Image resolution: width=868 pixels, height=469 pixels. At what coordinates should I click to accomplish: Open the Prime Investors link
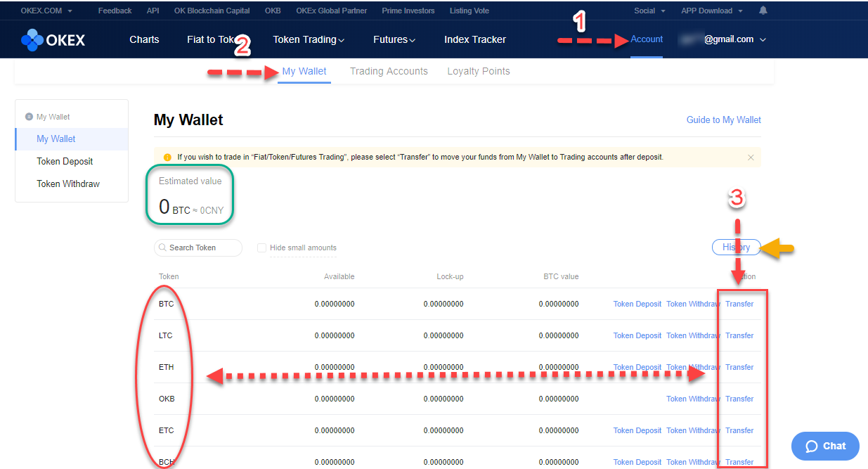click(408, 11)
